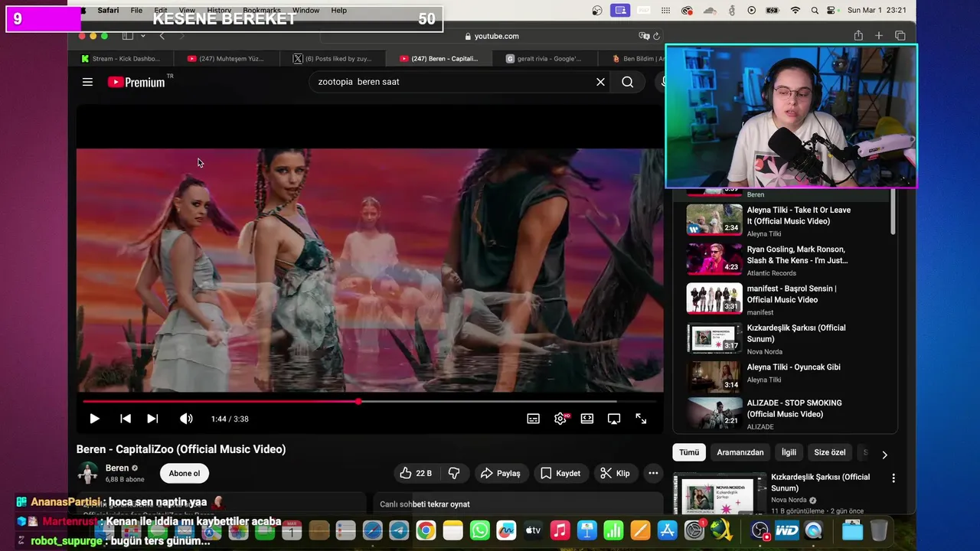980x551 pixels.
Task: Select the Aramanızdan filter chip
Action: coord(740,452)
